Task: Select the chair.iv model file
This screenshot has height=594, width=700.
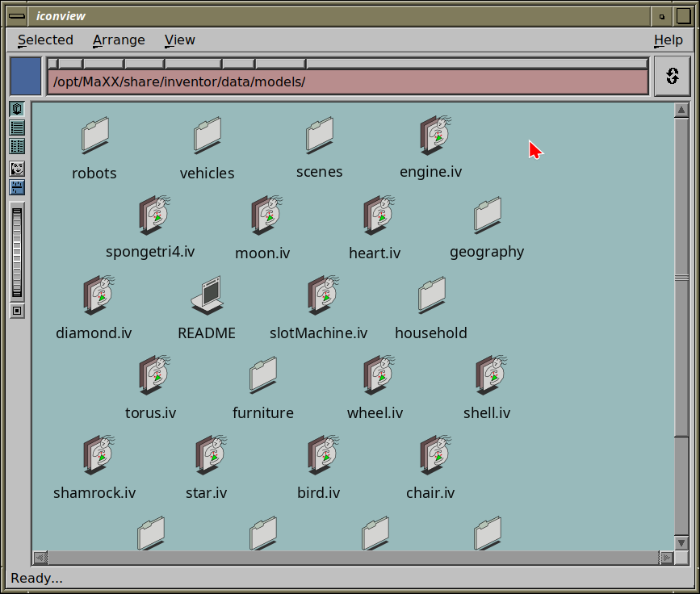Action: pos(435,454)
